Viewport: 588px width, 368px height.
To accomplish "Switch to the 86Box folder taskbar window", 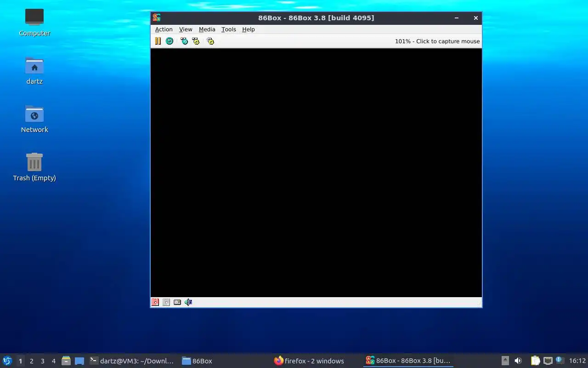I will [x=198, y=361].
